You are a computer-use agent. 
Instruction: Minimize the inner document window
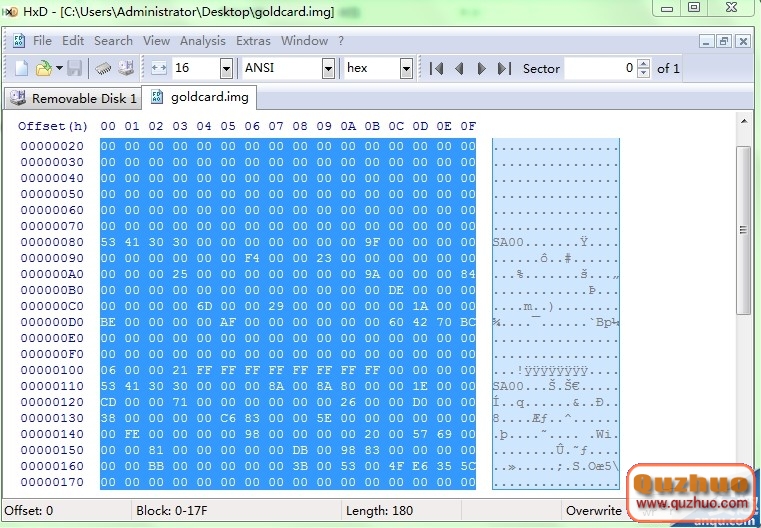point(706,41)
